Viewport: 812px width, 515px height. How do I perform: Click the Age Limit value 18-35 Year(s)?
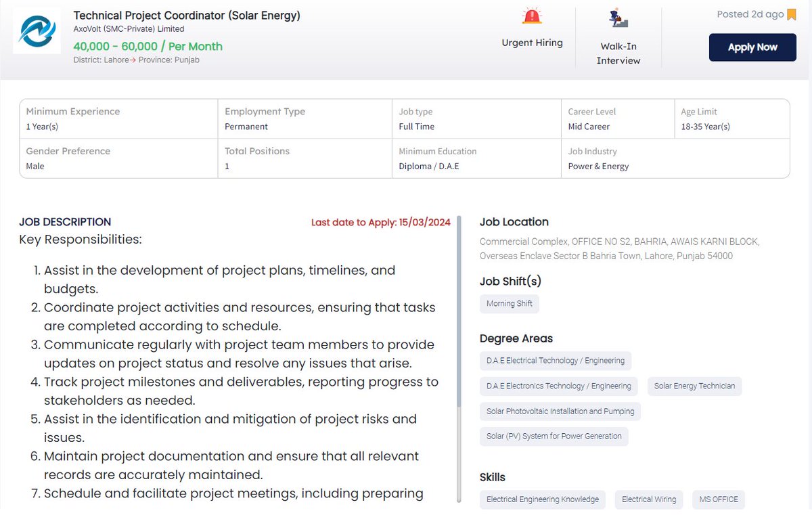coord(705,127)
